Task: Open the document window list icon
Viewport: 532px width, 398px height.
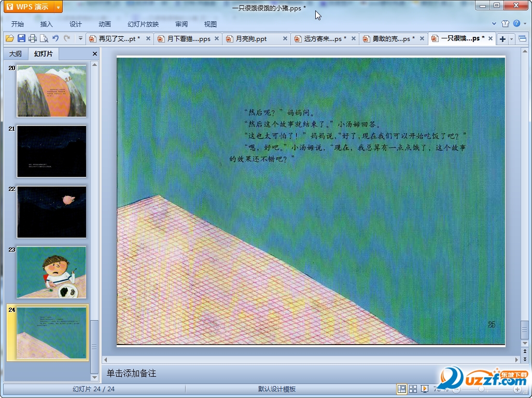Action: click(x=523, y=39)
